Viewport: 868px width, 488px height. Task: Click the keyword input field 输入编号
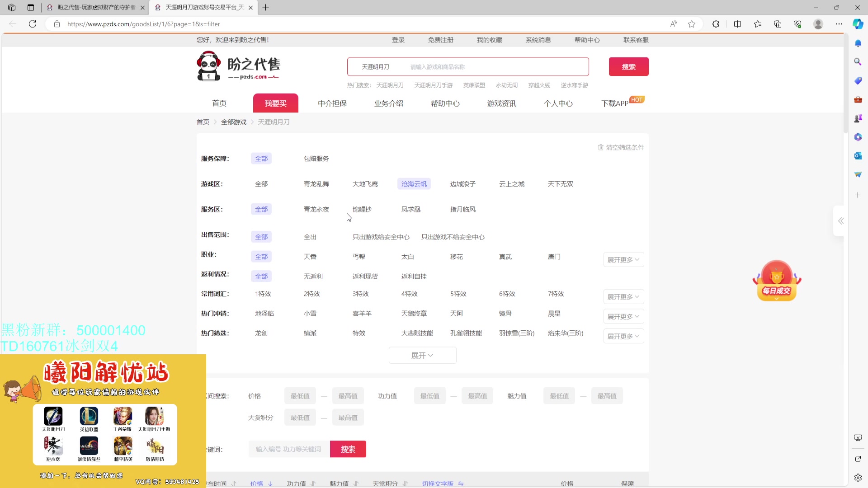(288, 449)
